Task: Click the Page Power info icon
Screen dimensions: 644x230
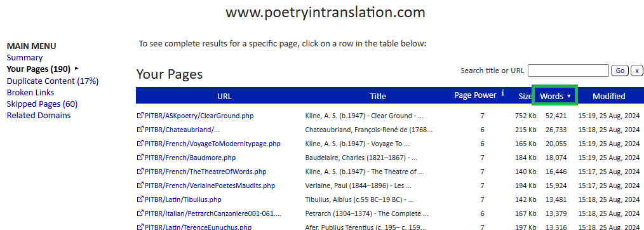Action: pos(503,93)
